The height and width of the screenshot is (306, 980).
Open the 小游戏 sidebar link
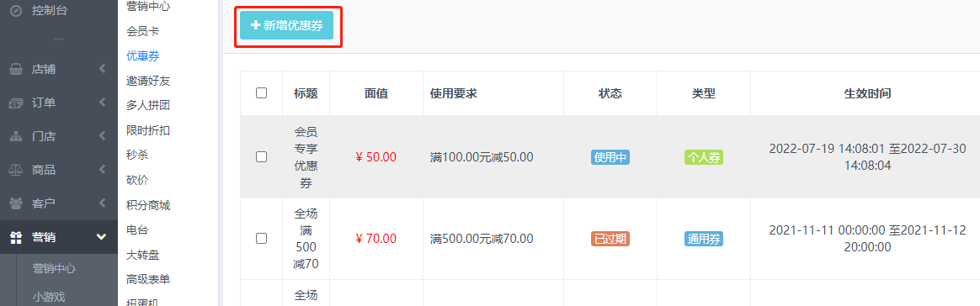coord(49,298)
